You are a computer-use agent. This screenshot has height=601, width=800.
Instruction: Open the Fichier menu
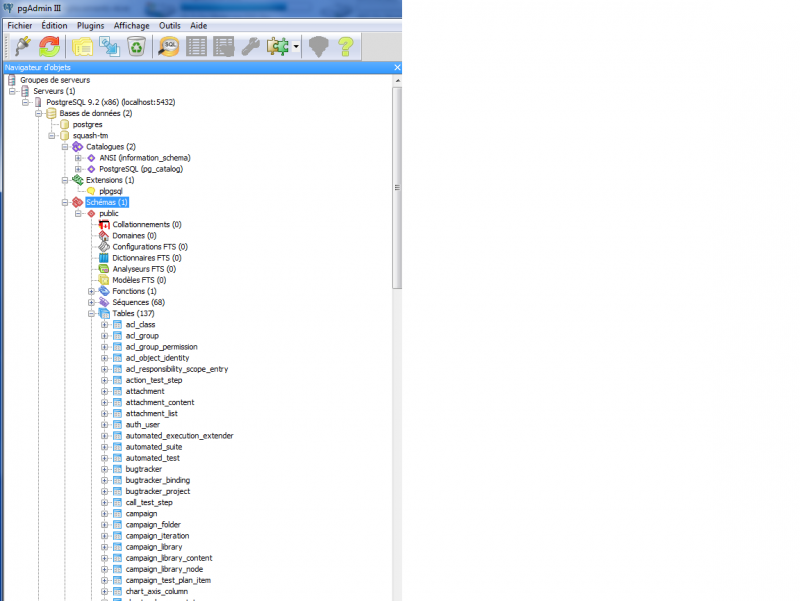(x=20, y=26)
